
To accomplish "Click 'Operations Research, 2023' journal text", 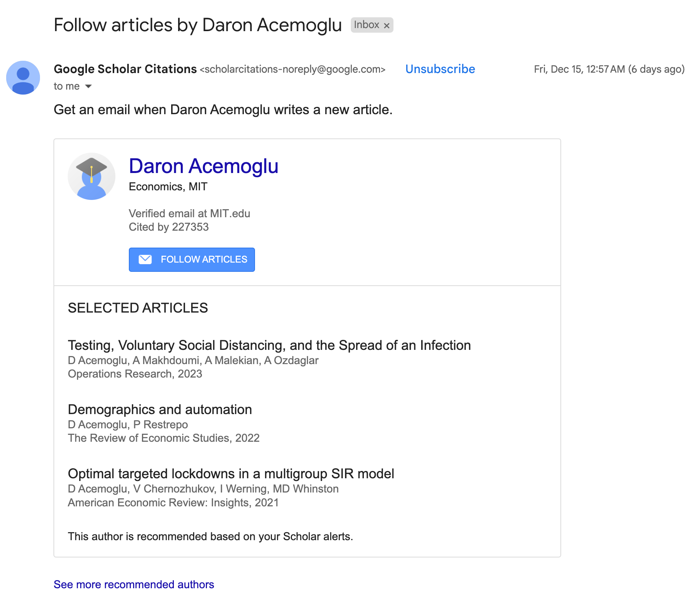I will pyautogui.click(x=135, y=374).
